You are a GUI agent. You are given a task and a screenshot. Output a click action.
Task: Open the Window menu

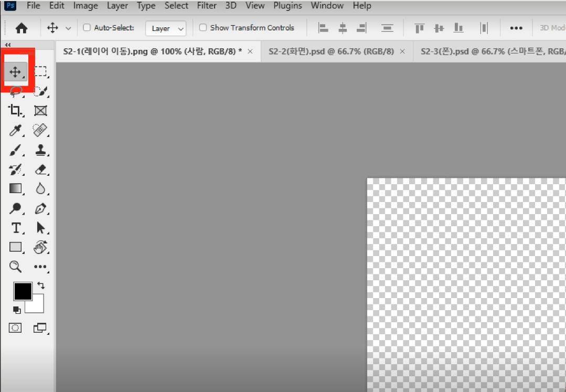tap(327, 6)
